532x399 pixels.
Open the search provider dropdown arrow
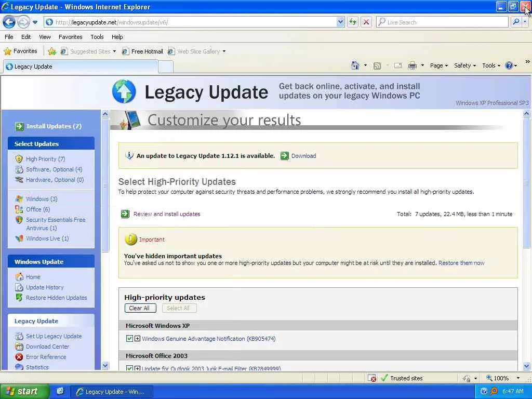(x=525, y=22)
